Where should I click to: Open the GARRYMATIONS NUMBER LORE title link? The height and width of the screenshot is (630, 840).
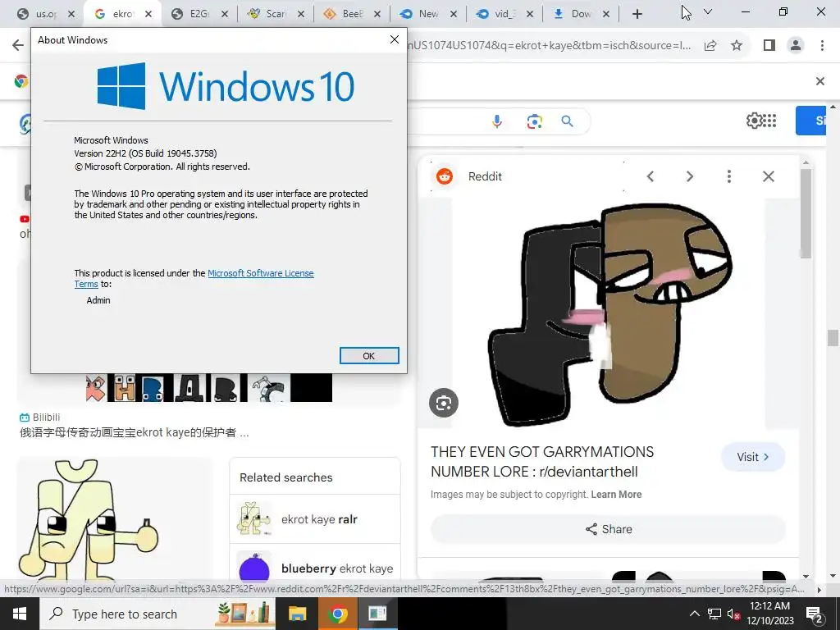tap(542, 462)
